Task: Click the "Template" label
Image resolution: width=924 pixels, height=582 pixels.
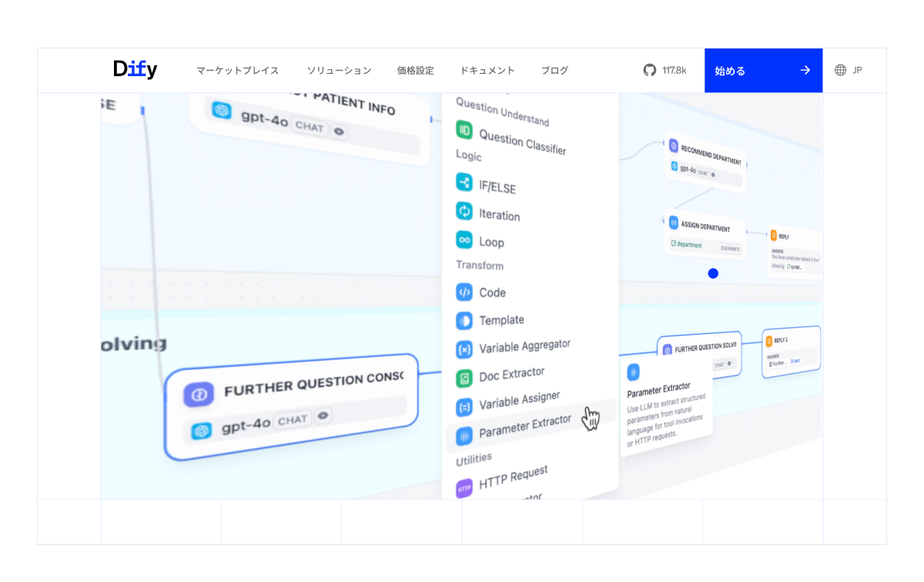Action: [x=501, y=320]
